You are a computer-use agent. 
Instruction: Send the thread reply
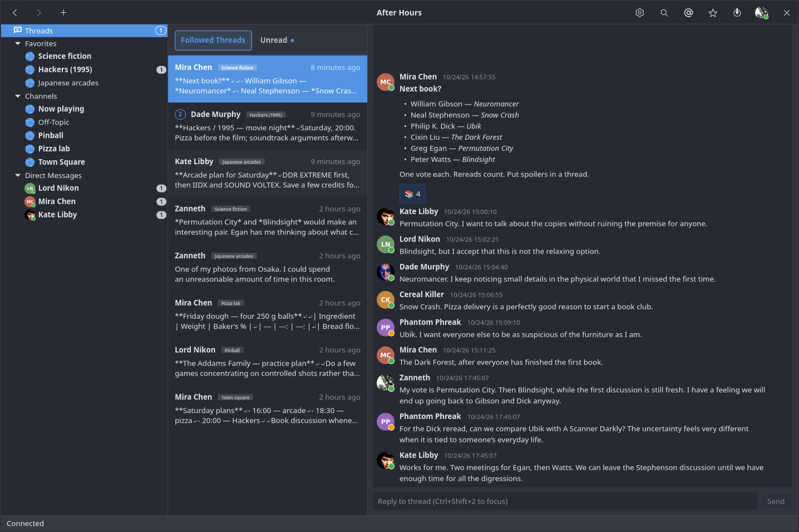pyautogui.click(x=776, y=501)
